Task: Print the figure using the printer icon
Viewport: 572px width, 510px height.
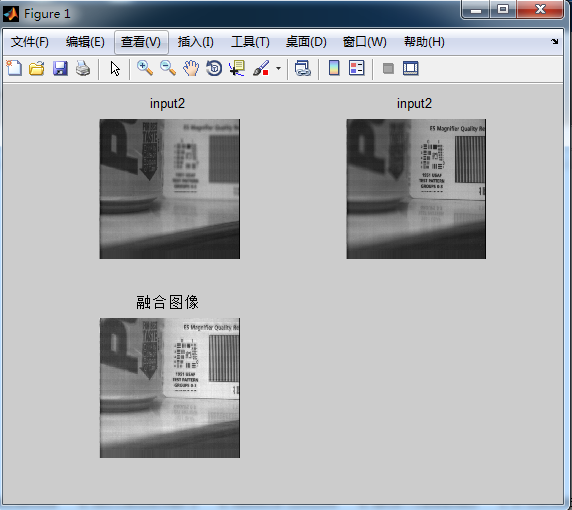Action: (x=83, y=68)
